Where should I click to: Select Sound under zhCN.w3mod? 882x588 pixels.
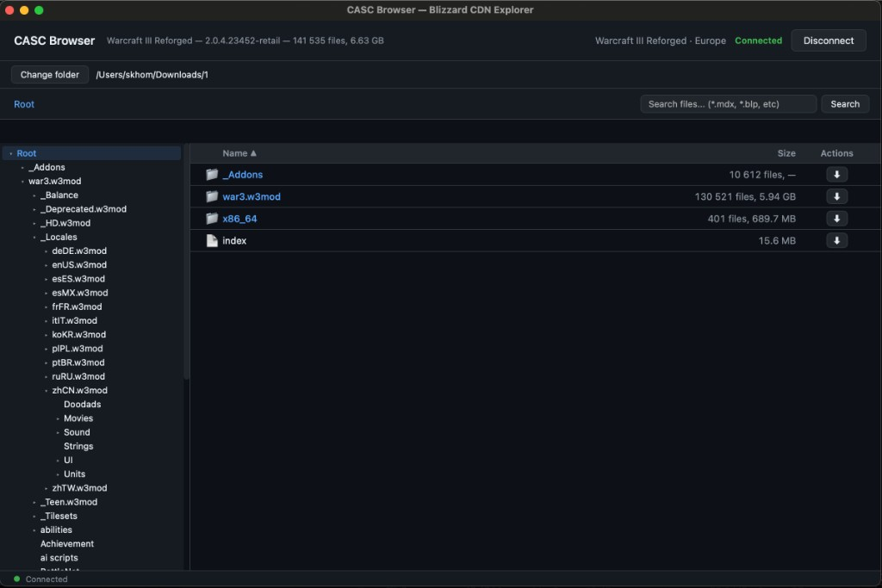[77, 432]
